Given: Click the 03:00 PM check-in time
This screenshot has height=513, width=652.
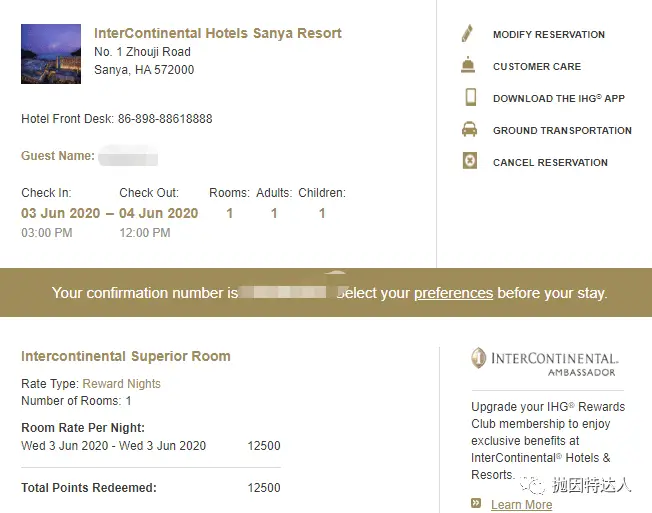Looking at the screenshot, I should [47, 233].
